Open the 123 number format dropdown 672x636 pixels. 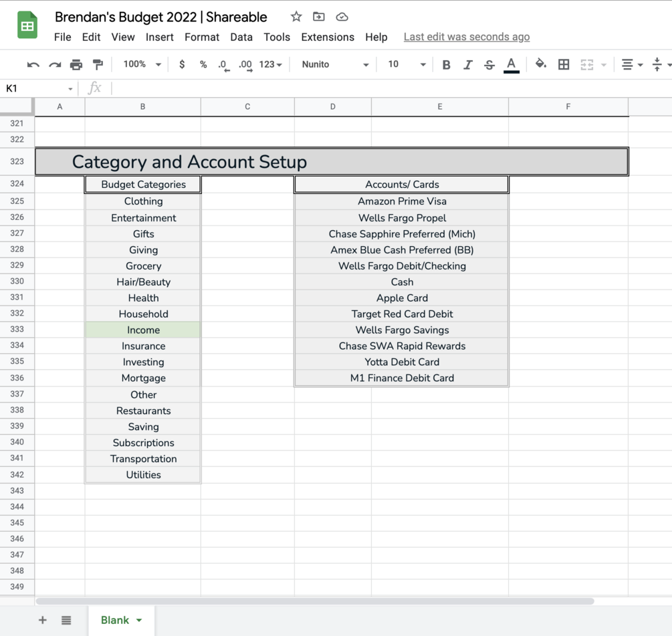(x=270, y=64)
